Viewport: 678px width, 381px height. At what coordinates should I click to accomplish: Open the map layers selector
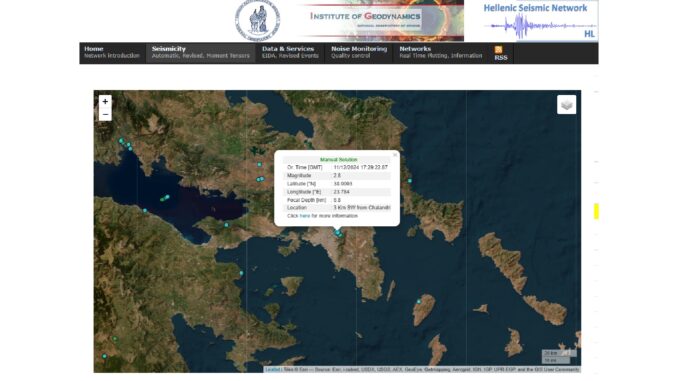[x=566, y=105]
